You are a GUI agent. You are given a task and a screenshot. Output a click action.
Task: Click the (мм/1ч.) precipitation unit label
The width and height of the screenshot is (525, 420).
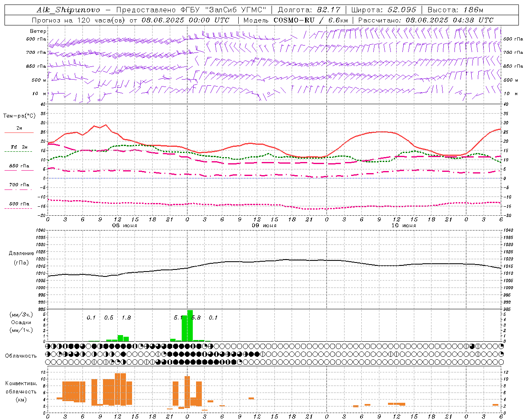[21, 330]
